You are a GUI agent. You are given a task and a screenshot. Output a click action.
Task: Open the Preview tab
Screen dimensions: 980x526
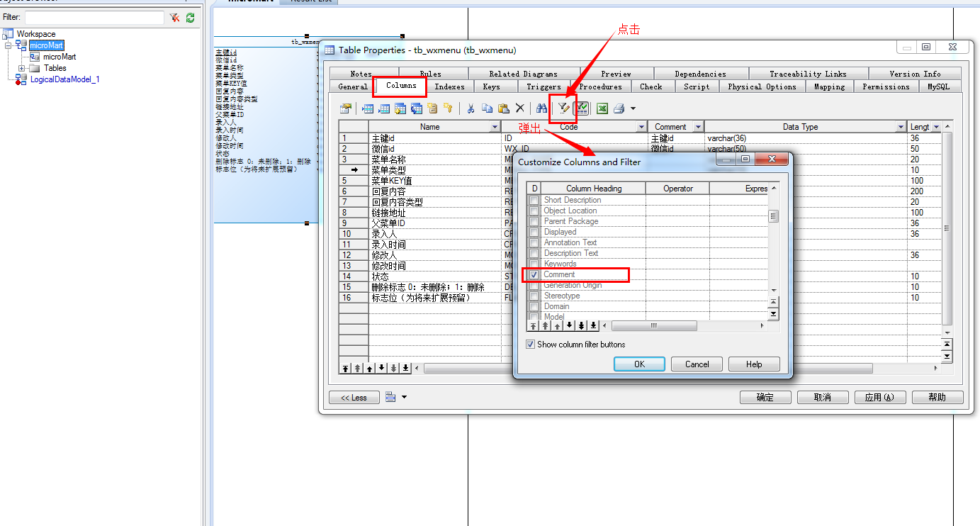616,74
